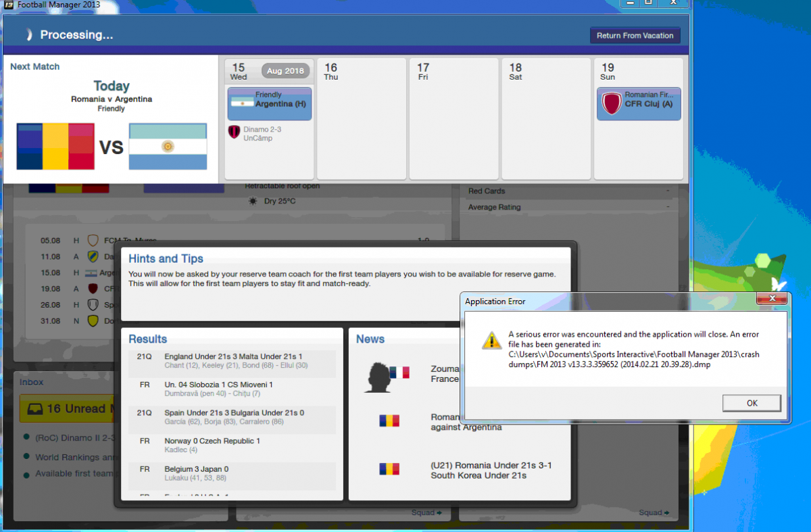Click the Romania flag beside the against Argentina news
The height and width of the screenshot is (532, 811).
pyautogui.click(x=389, y=420)
